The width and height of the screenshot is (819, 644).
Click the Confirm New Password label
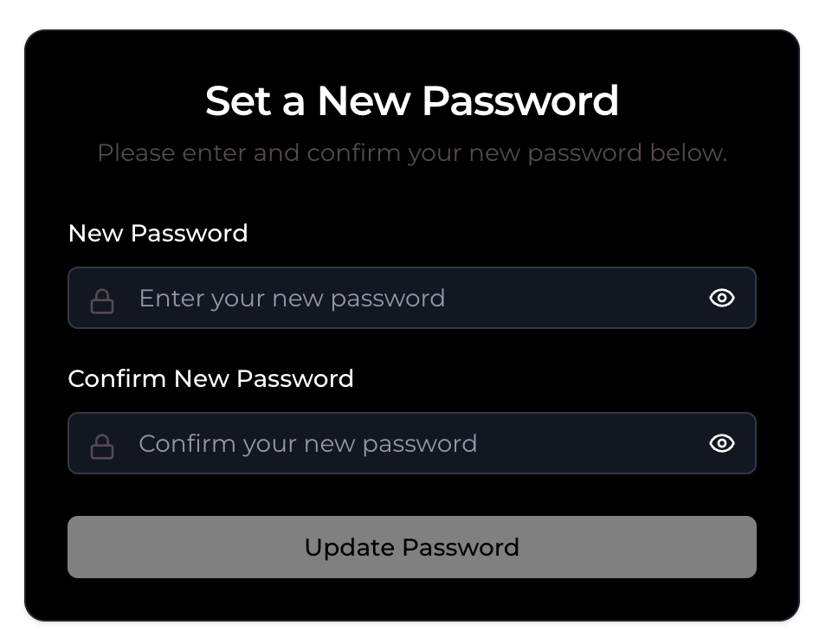[x=210, y=378]
